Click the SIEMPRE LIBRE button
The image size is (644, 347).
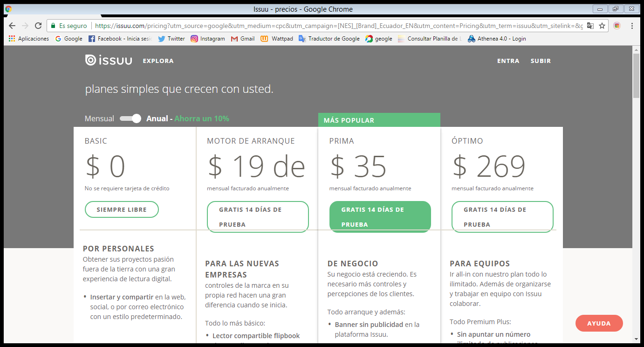122,209
